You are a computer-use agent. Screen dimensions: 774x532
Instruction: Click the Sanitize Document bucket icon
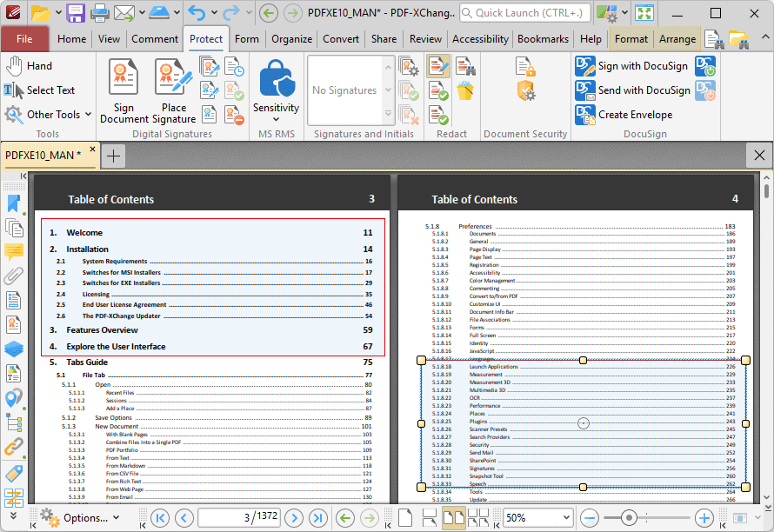tap(465, 90)
